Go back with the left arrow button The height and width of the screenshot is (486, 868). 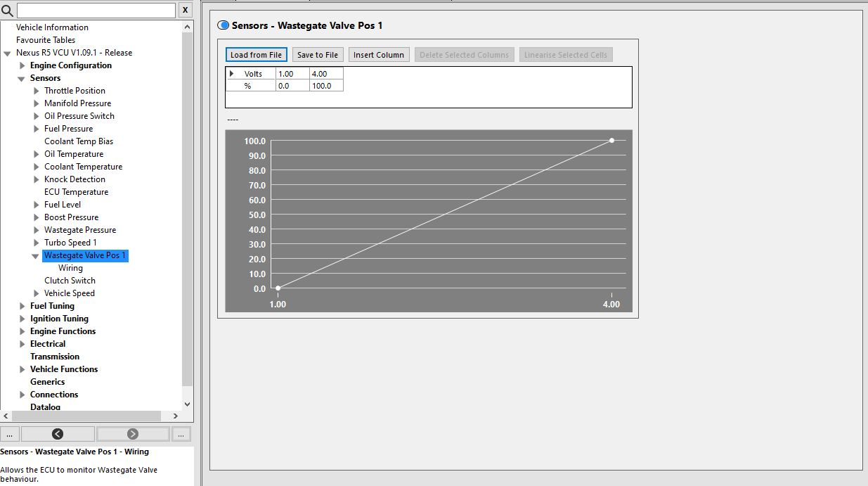(x=58, y=434)
